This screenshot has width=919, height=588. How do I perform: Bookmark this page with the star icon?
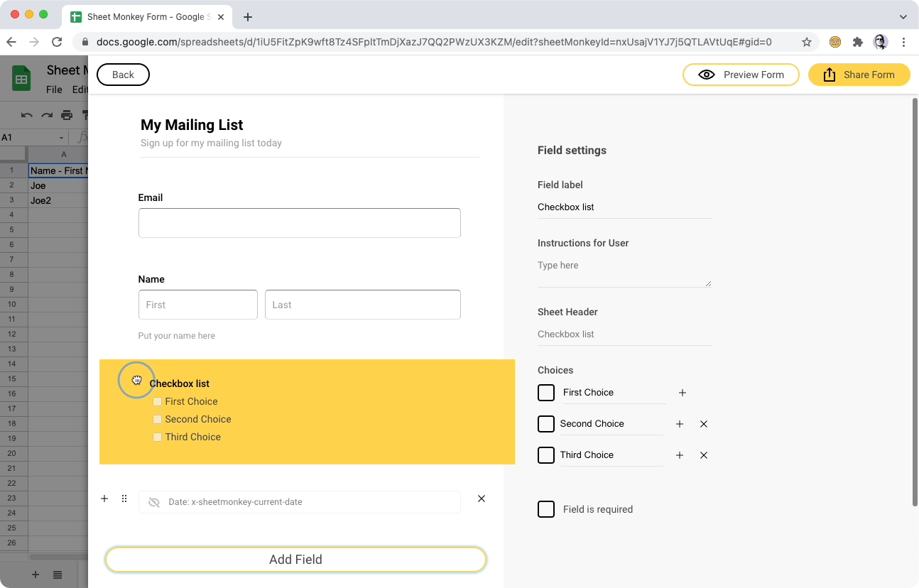pyautogui.click(x=806, y=42)
